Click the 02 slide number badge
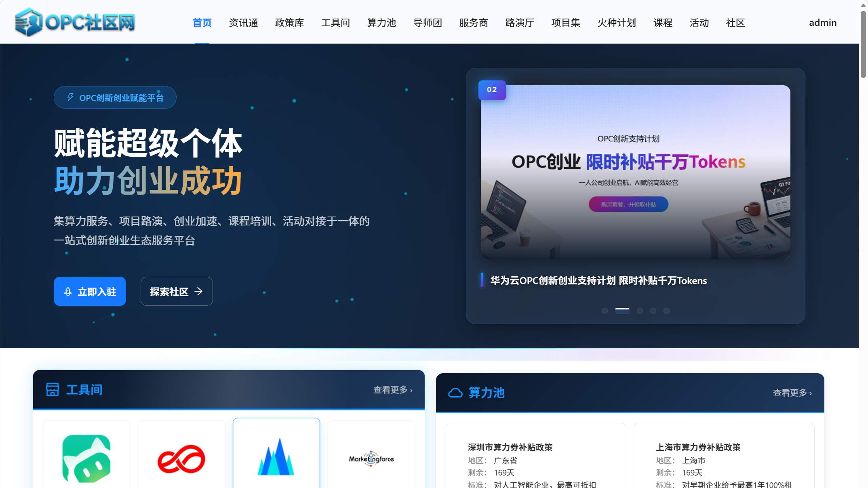This screenshot has height=488, width=868. (x=492, y=90)
